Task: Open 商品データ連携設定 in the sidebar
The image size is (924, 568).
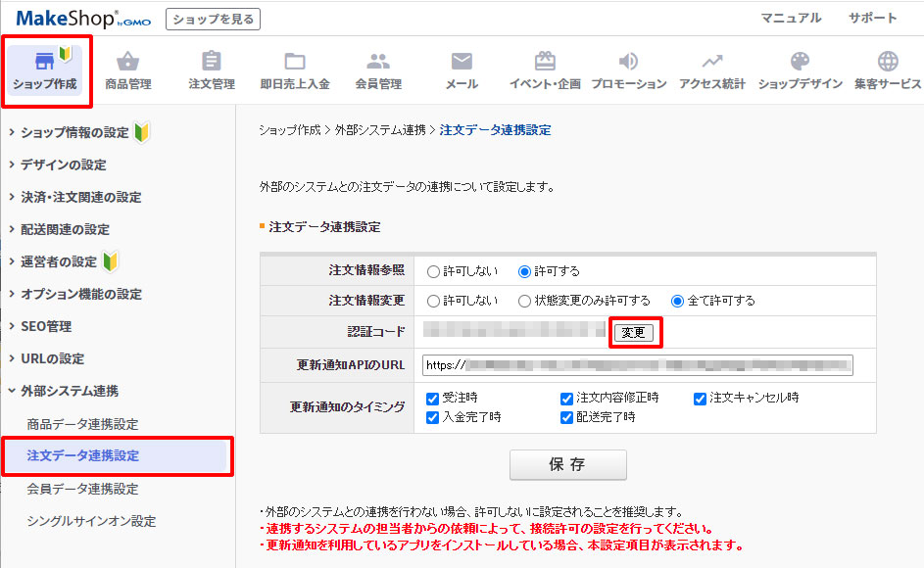Action: [82, 424]
